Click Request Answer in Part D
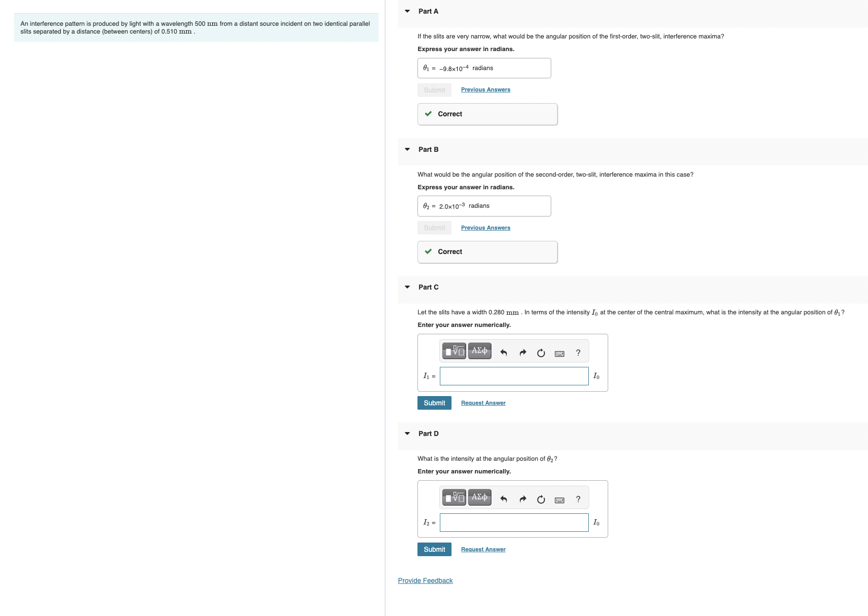Screen dimensions: 868x616 483,549
